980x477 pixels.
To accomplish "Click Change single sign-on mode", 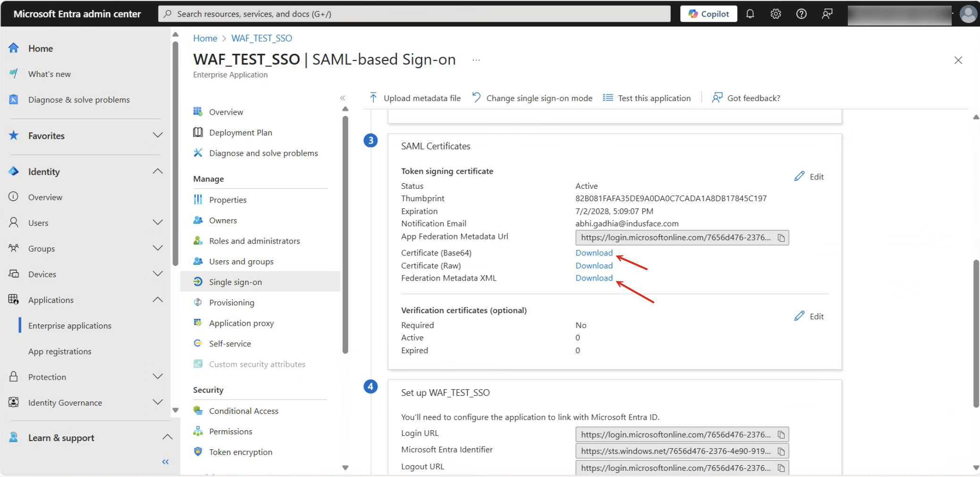I will pyautogui.click(x=532, y=98).
